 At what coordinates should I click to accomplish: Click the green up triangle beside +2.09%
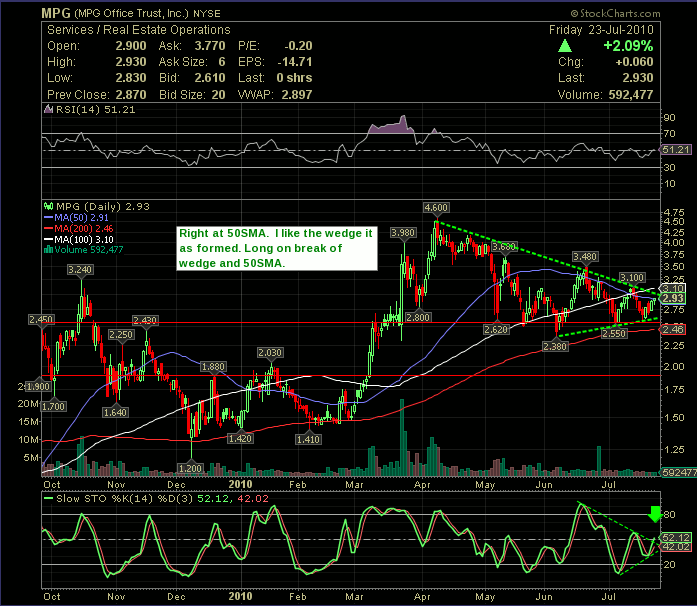565,46
